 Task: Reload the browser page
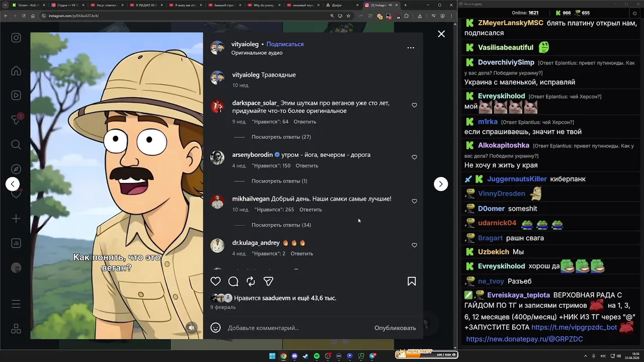coord(23,16)
